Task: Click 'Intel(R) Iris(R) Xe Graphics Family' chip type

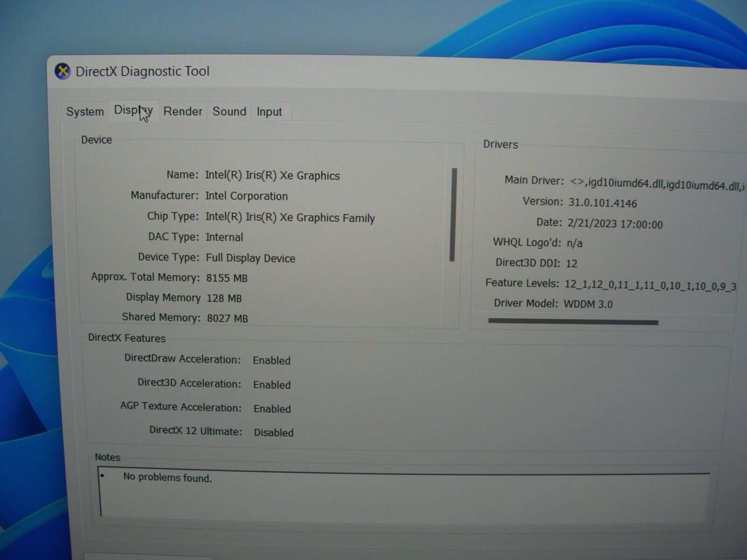Action: tap(290, 217)
